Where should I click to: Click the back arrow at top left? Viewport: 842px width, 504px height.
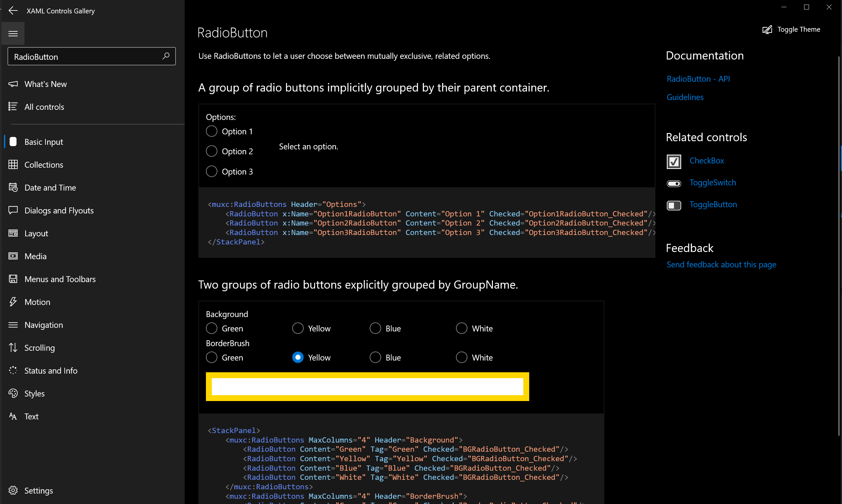click(x=13, y=10)
